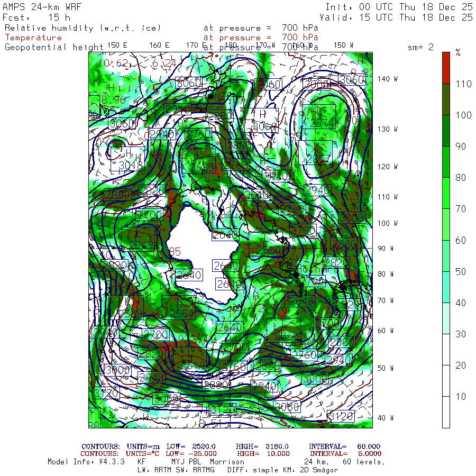This screenshot has width=476, height=476.
Task: Click the blue 'Geopotential height' legend label
Action: [x=54, y=48]
